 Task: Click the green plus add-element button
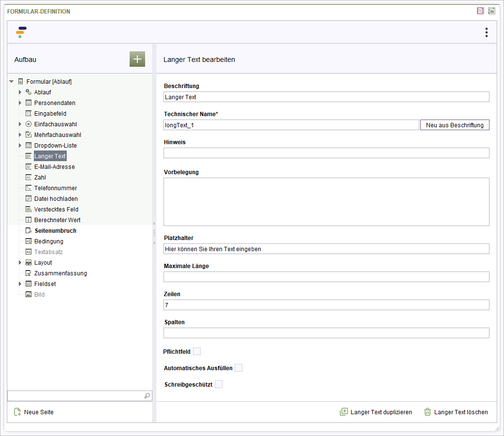pos(137,59)
